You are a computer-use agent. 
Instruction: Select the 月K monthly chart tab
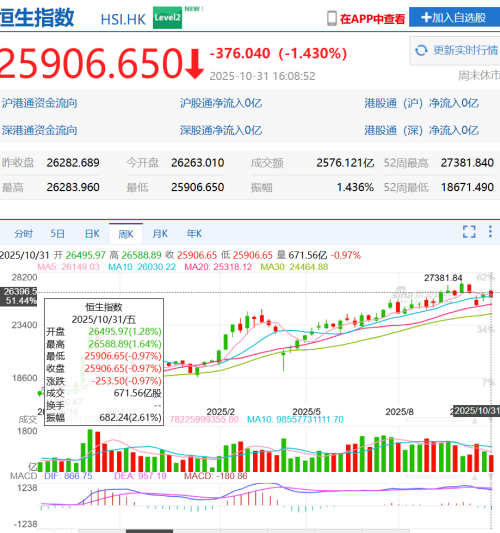160,234
